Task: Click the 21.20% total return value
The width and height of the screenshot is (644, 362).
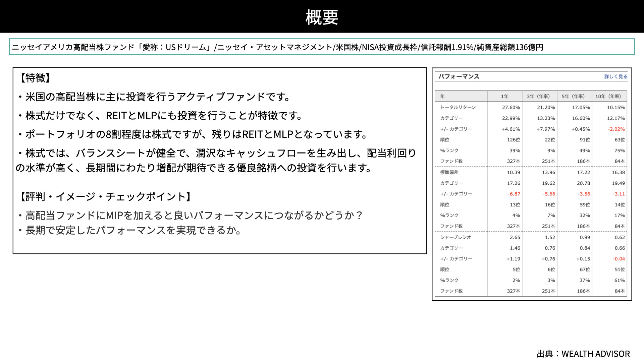Action: click(546, 108)
